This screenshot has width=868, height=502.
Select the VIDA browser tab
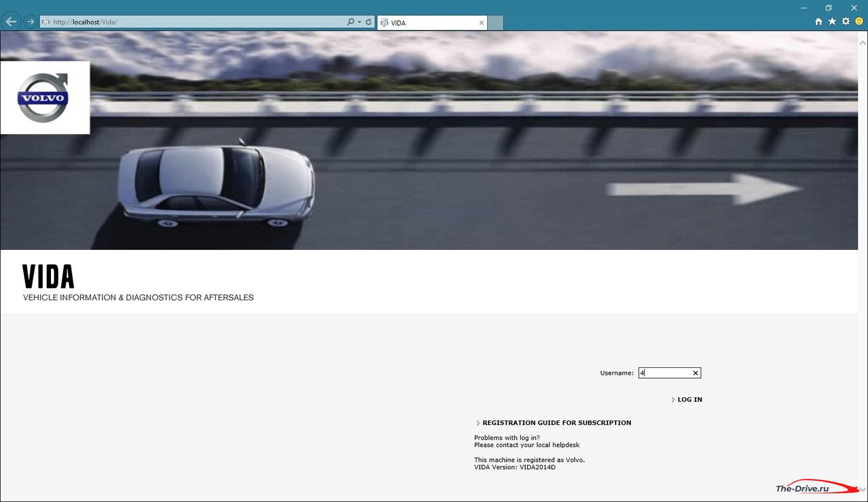[432, 23]
